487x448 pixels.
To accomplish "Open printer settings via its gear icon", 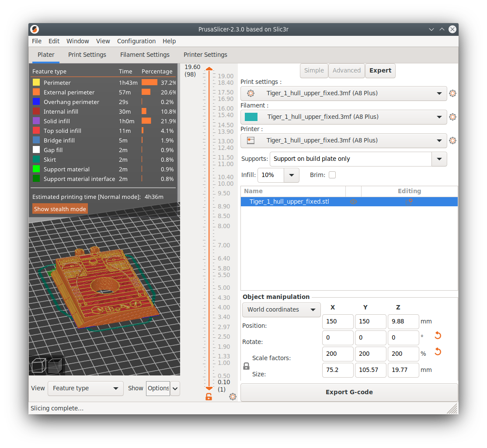I will pos(452,140).
